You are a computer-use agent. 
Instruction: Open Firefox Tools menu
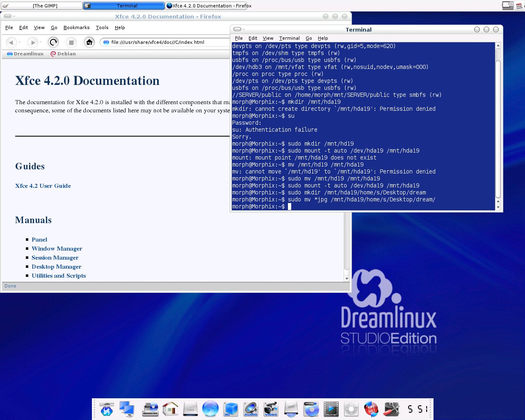click(x=102, y=27)
